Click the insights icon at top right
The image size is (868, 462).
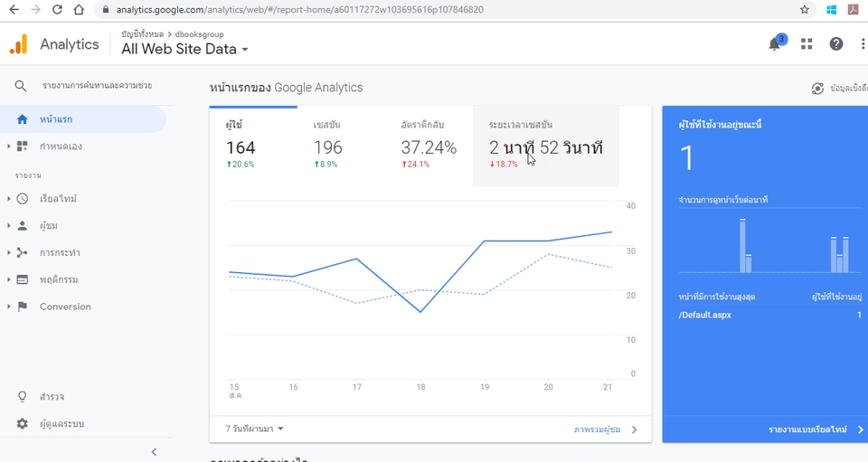click(818, 89)
